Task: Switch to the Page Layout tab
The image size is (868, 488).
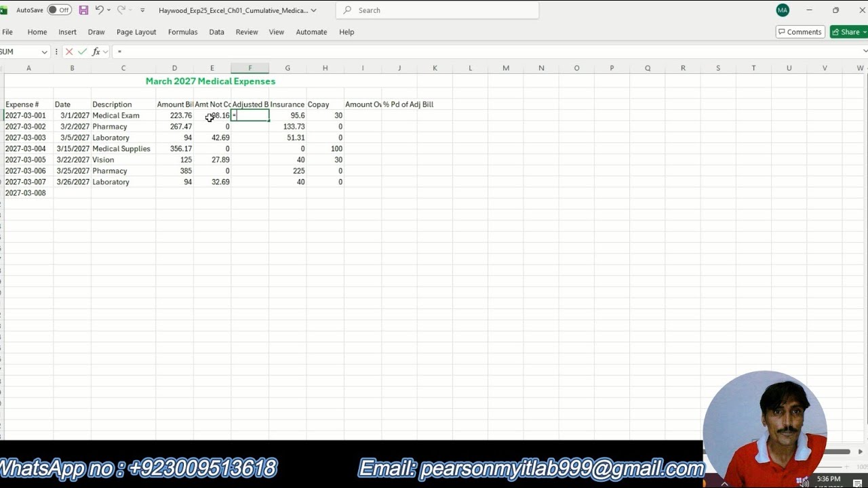Action: (136, 32)
